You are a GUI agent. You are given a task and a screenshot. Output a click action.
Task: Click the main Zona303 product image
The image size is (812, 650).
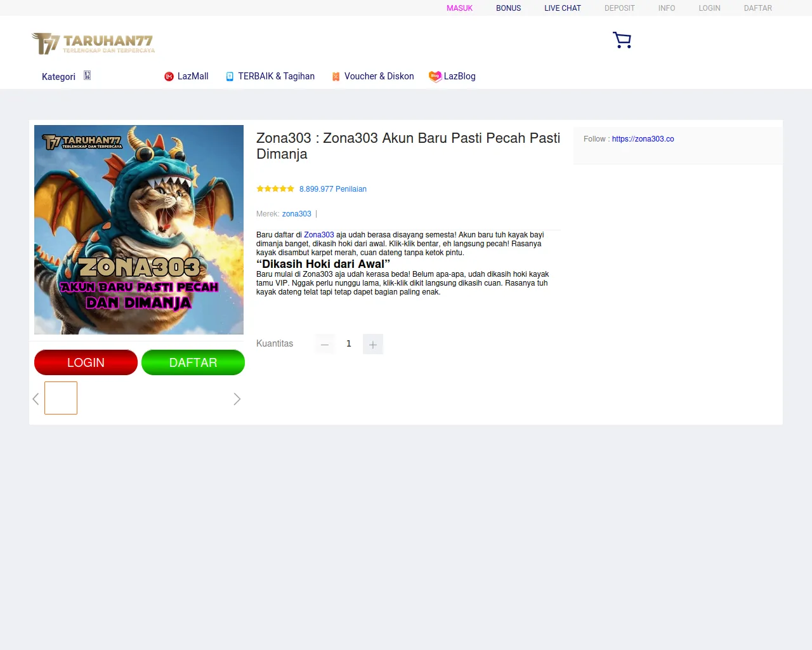[139, 230]
